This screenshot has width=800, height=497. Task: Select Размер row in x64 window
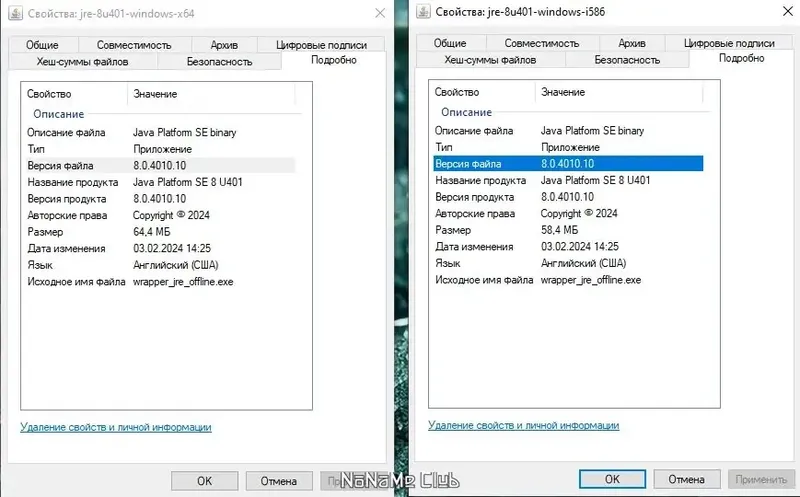point(160,232)
